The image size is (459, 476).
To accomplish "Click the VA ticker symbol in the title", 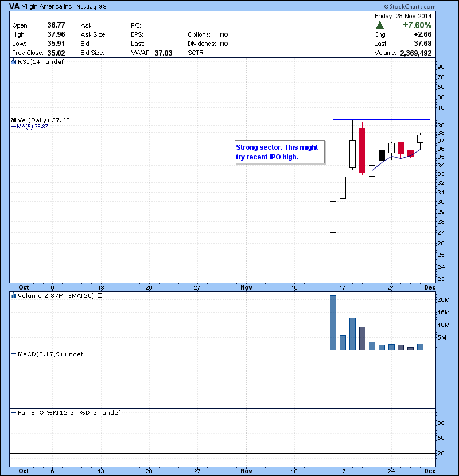I will (x=14, y=6).
